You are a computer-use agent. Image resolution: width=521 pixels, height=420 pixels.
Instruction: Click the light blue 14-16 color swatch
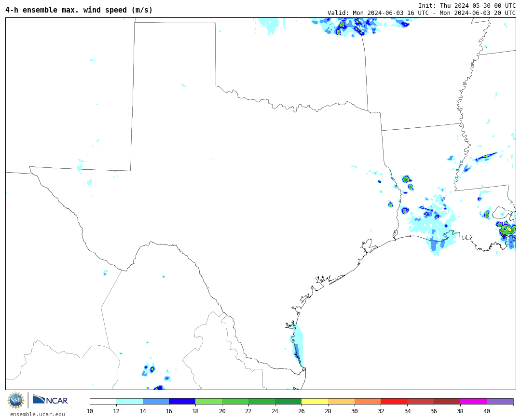coord(156,401)
